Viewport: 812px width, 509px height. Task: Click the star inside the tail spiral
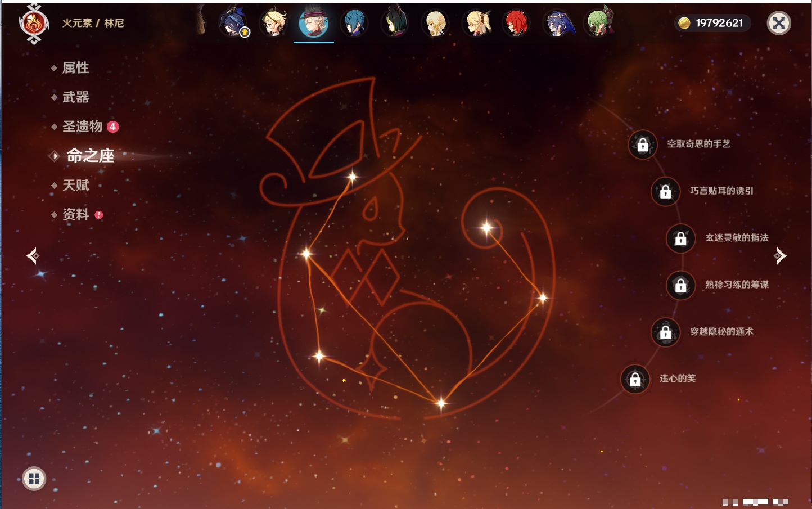(487, 228)
